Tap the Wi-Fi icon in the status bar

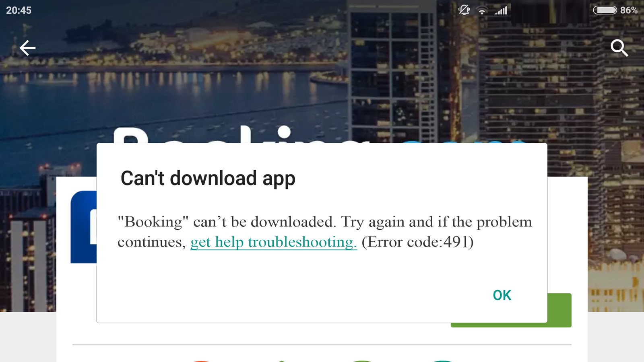[482, 11]
